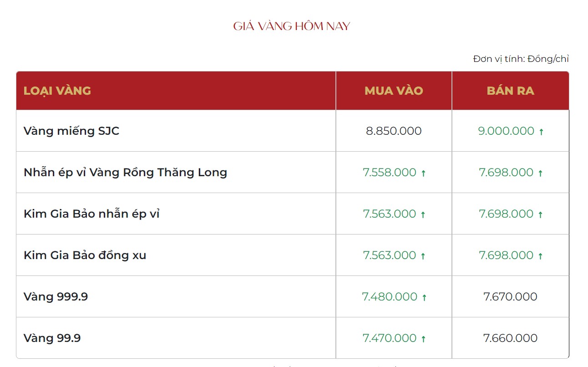Click up arrow by Kim Gia Bảo đồng xu buy price
This screenshot has height=367, width=588.
click(x=423, y=256)
